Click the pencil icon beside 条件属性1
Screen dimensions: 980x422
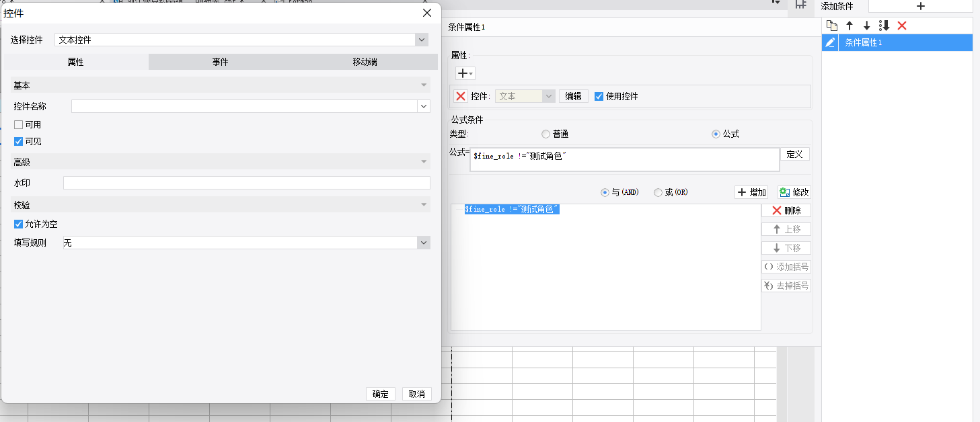pyautogui.click(x=830, y=42)
